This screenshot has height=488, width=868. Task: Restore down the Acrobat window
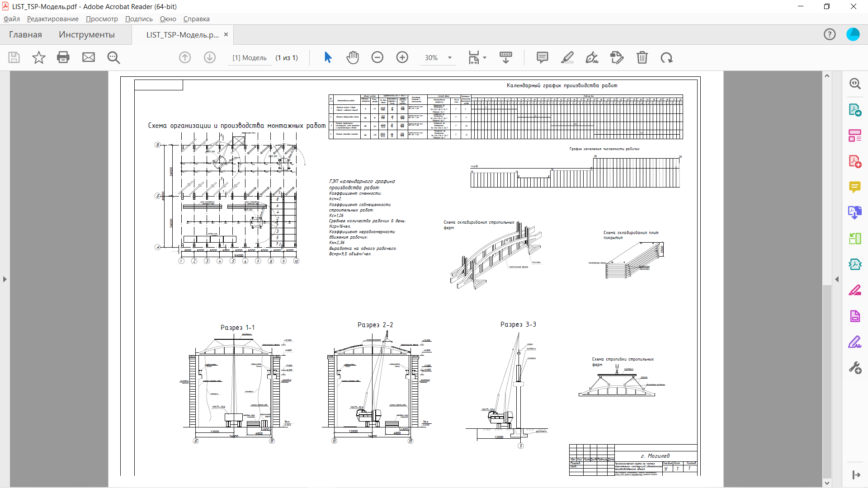click(x=827, y=6)
